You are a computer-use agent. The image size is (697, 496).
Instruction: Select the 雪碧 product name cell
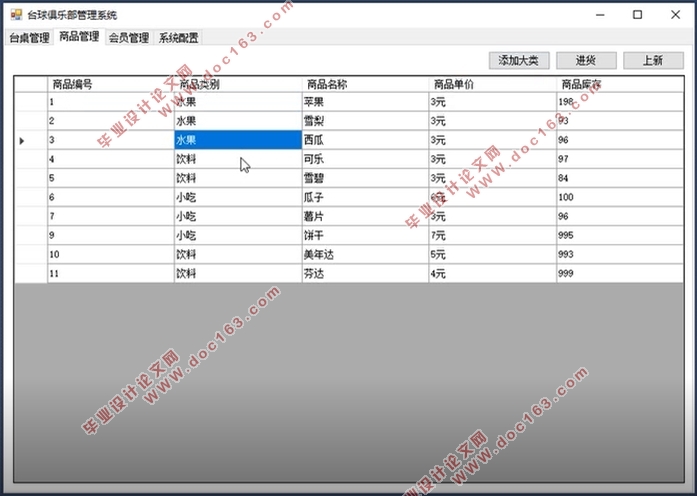365,178
